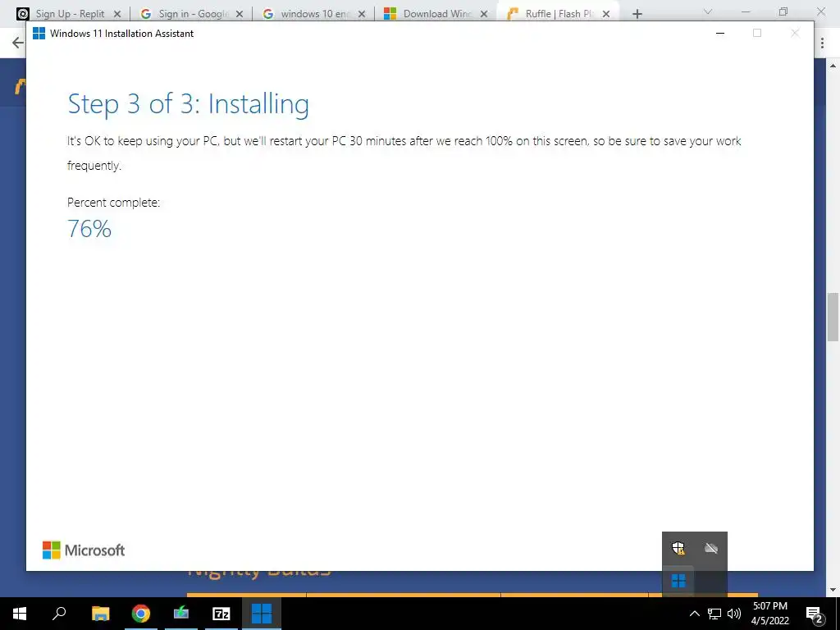Open a new browser tab
Viewport: 840px width, 630px height.
click(x=637, y=14)
